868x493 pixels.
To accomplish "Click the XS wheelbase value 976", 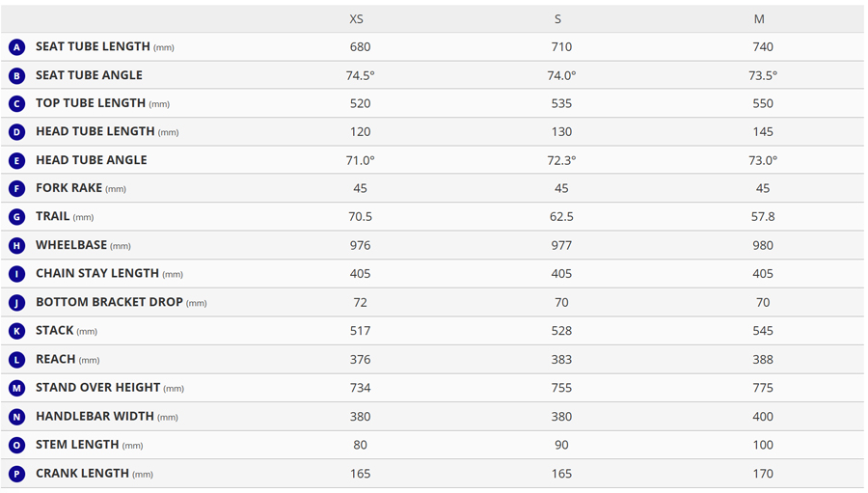I will click(x=360, y=245).
